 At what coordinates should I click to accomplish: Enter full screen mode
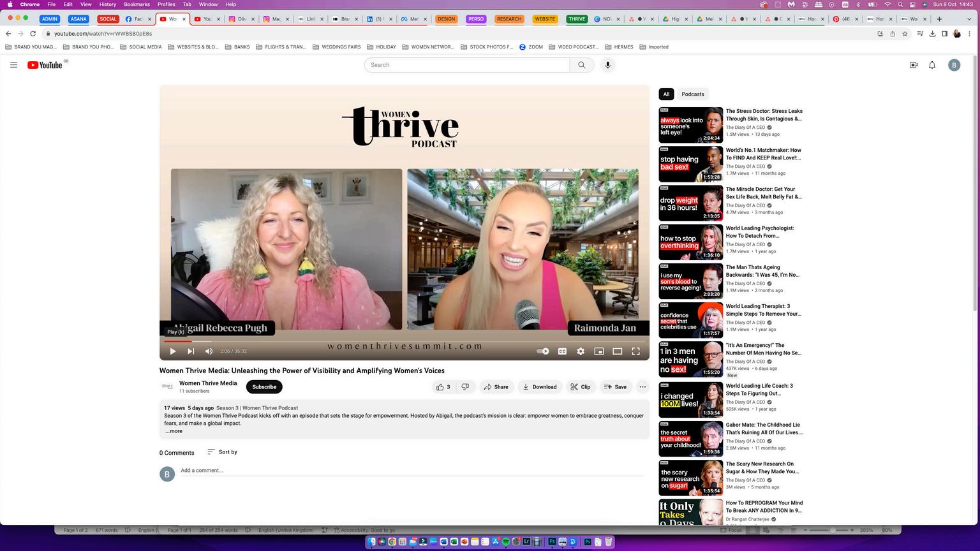[636, 351]
